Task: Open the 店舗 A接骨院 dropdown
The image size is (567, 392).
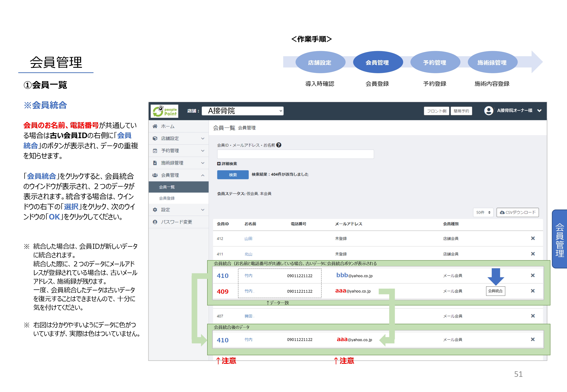Action: (x=243, y=111)
